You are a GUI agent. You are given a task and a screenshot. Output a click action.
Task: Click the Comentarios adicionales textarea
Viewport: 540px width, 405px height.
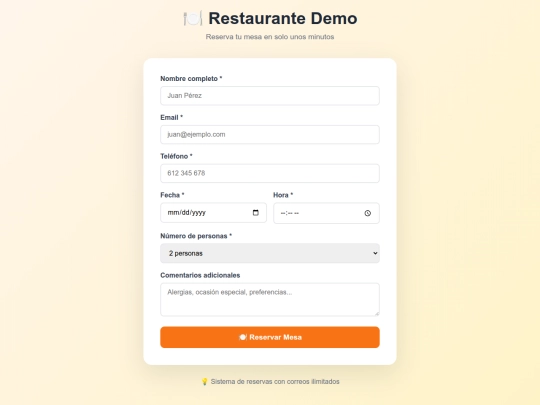[270, 299]
